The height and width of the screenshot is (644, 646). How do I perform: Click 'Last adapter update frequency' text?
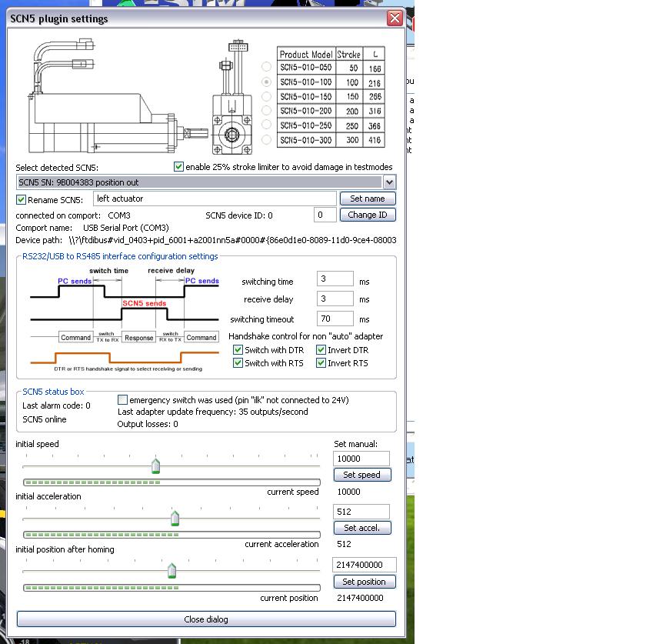pyautogui.click(x=212, y=412)
